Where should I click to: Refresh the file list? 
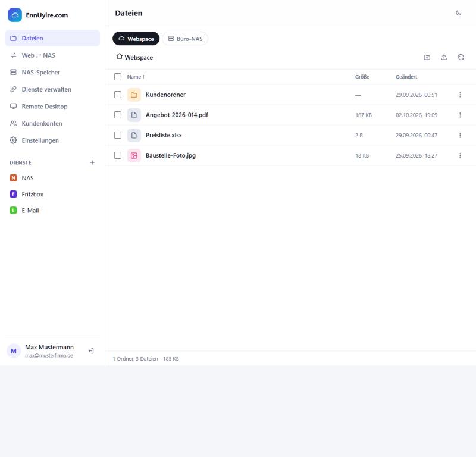(x=461, y=57)
